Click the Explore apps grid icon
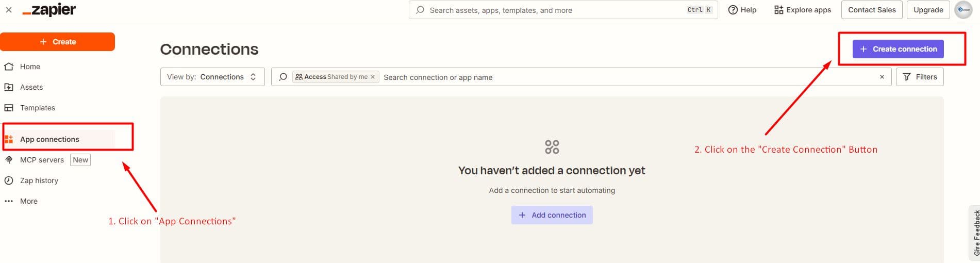980x263 pixels. tap(778, 10)
